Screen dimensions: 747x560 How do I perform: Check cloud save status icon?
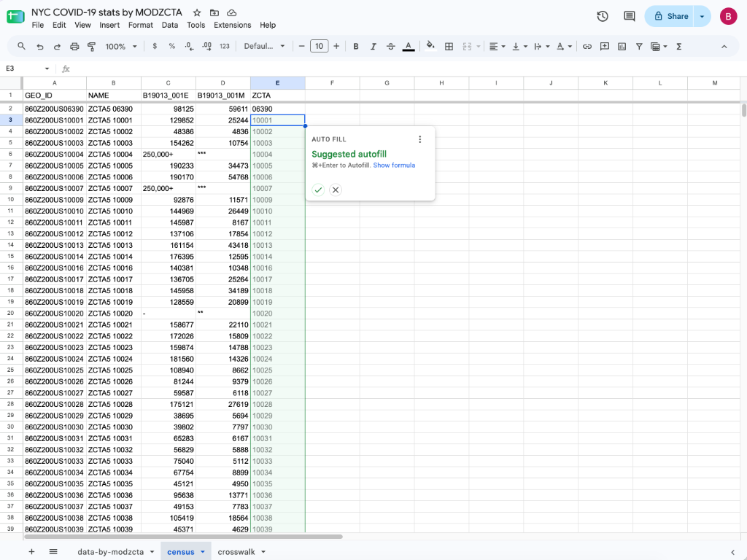pyautogui.click(x=231, y=12)
